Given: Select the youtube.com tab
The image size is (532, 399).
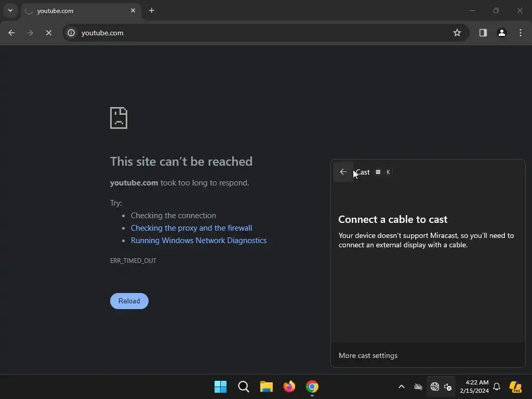Looking at the screenshot, I should click(82, 11).
